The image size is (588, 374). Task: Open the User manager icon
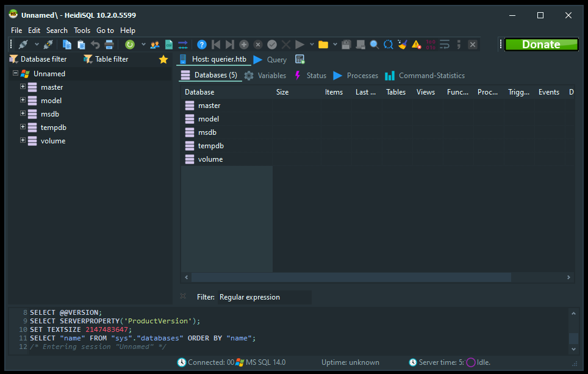click(x=155, y=45)
